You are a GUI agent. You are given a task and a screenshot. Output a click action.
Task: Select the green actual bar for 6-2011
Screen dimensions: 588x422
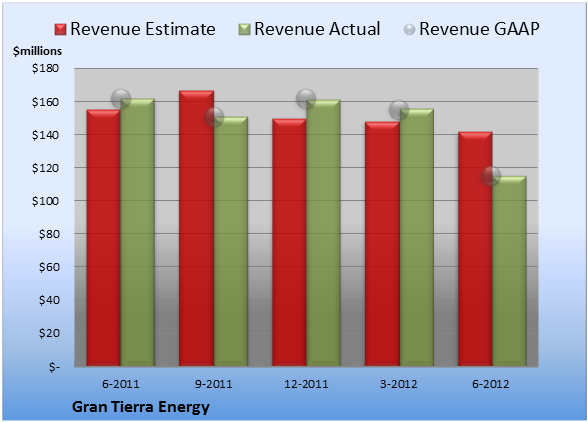click(138, 233)
